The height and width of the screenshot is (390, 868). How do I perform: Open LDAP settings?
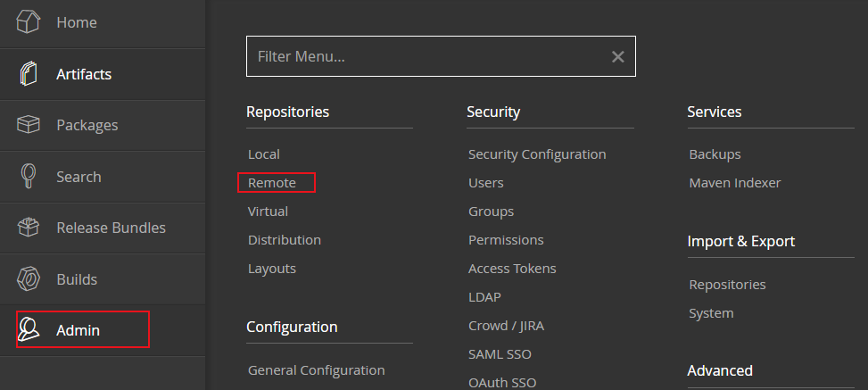click(485, 297)
